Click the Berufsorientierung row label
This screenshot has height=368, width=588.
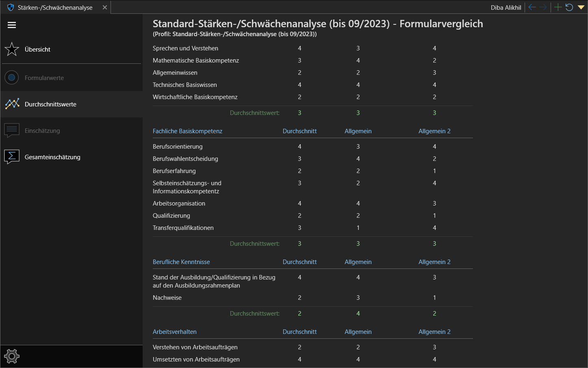click(x=178, y=147)
